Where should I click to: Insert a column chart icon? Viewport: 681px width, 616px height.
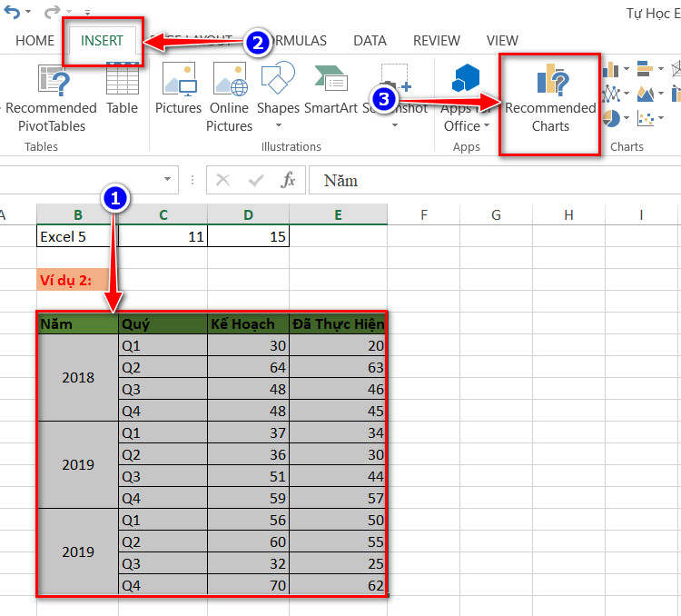[x=611, y=69]
